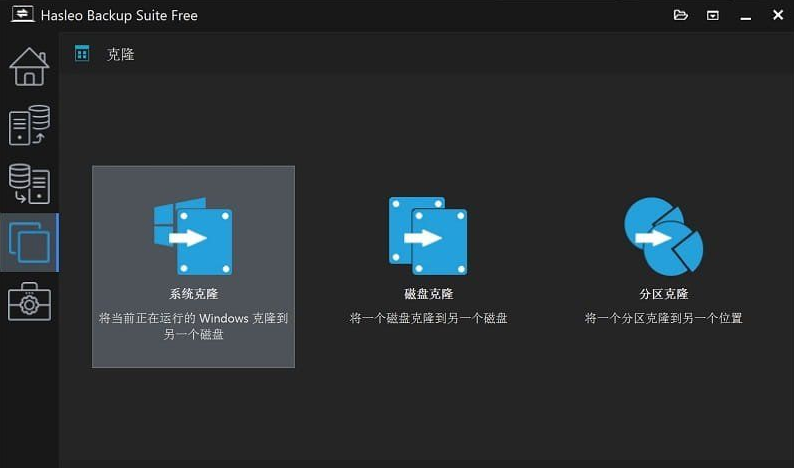Open the Restore section in sidebar
794x468 pixels.
pos(29,184)
